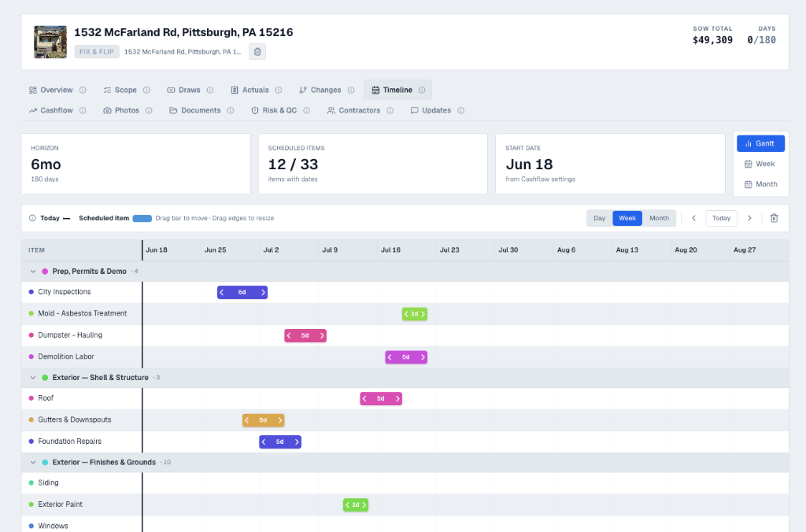Viewport: 806px width, 532px height.
Task: Click the info icon next to Documents
Action: click(x=231, y=110)
